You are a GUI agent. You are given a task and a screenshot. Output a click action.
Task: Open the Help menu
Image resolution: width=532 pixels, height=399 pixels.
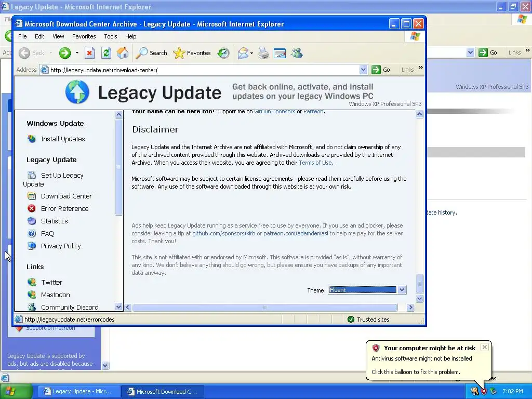pyautogui.click(x=130, y=36)
